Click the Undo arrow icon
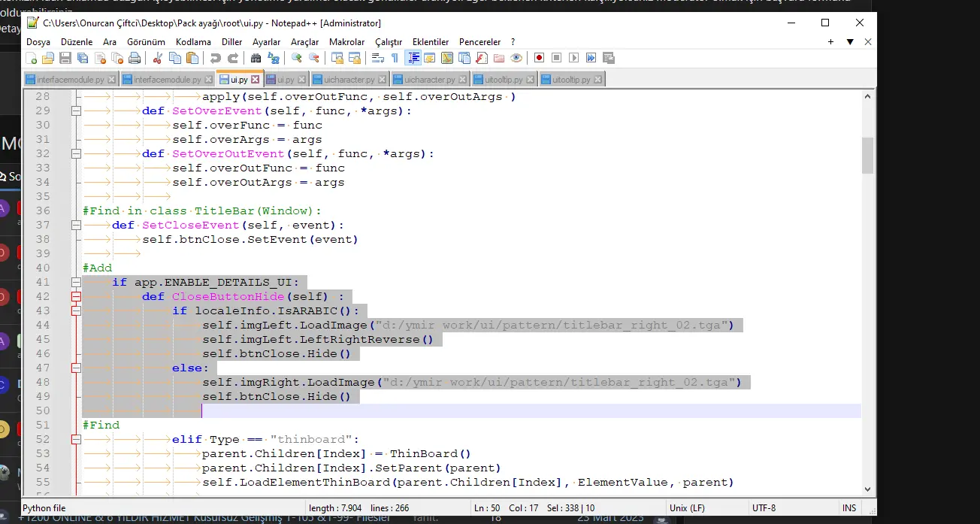Viewport: 980px width, 524px height. (216, 58)
